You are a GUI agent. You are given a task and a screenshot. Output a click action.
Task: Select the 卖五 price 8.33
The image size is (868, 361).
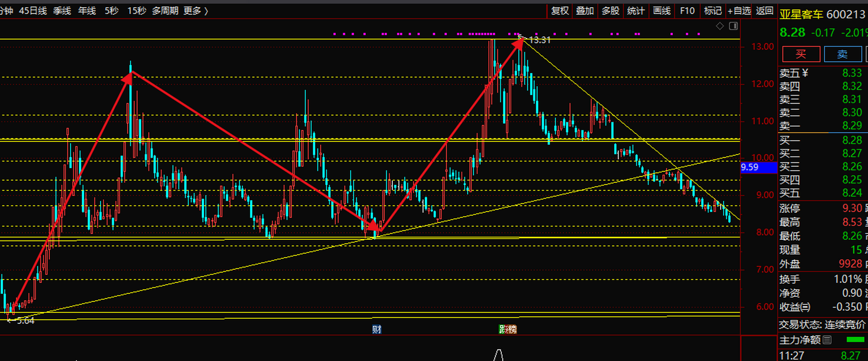tap(852, 73)
